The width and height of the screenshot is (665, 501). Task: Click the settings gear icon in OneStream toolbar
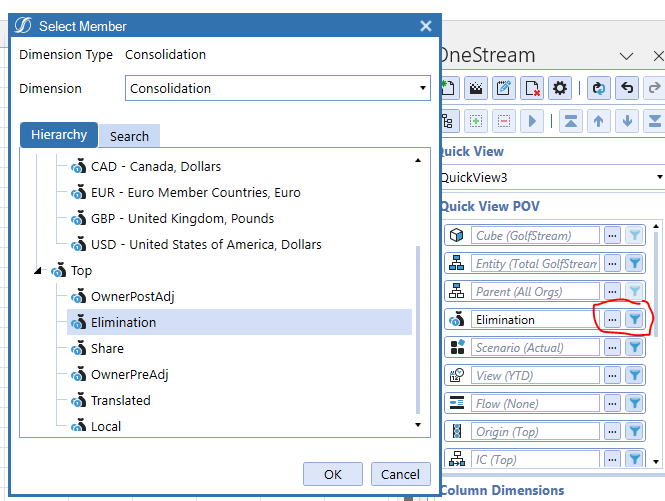(560, 88)
